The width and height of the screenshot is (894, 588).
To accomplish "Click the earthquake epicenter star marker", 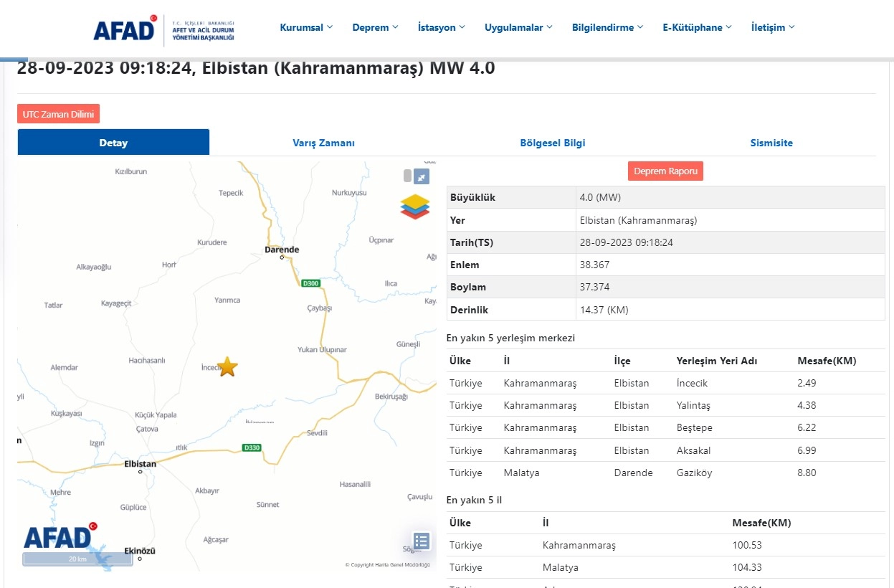I will pos(227,366).
